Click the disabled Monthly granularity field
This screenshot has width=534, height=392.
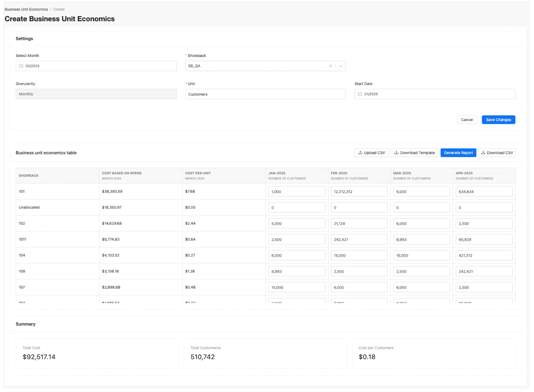tap(96, 94)
